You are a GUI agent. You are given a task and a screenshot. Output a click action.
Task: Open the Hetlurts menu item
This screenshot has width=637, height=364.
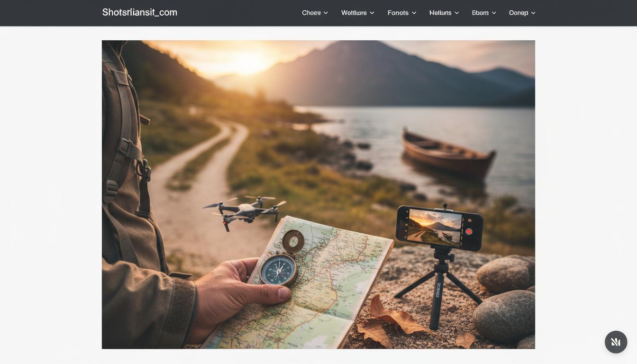pos(440,13)
